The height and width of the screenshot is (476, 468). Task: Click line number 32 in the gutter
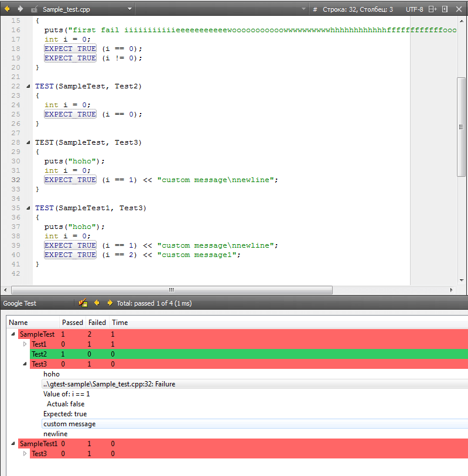(16, 180)
